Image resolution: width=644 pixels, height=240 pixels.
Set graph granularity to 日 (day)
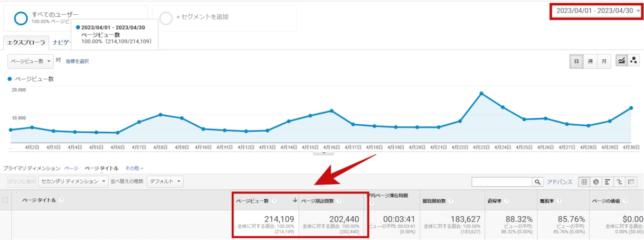pyautogui.click(x=576, y=61)
